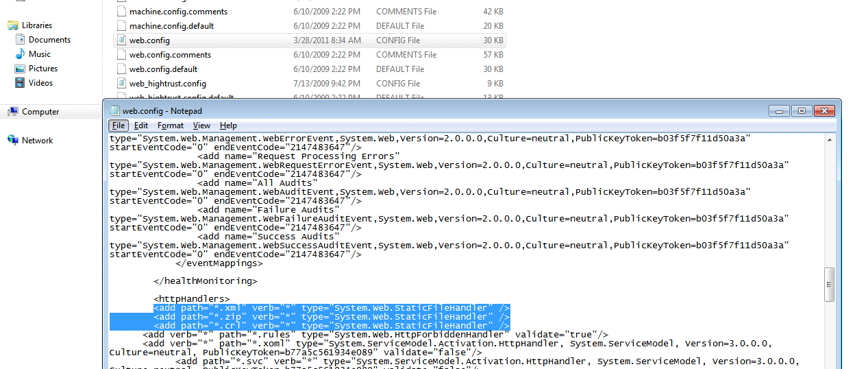Click the "Success Audits" add line

pos(269,237)
